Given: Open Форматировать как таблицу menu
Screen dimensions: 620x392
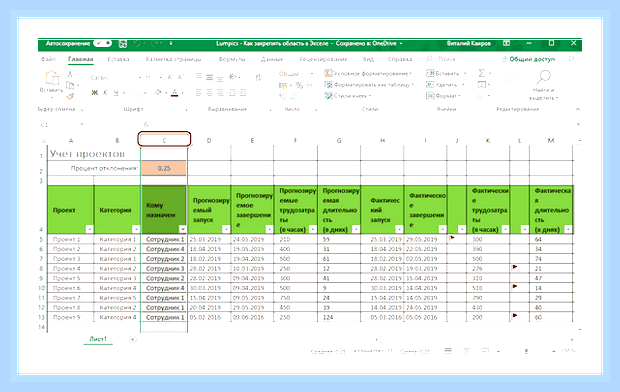Looking at the screenshot, I should [x=369, y=85].
